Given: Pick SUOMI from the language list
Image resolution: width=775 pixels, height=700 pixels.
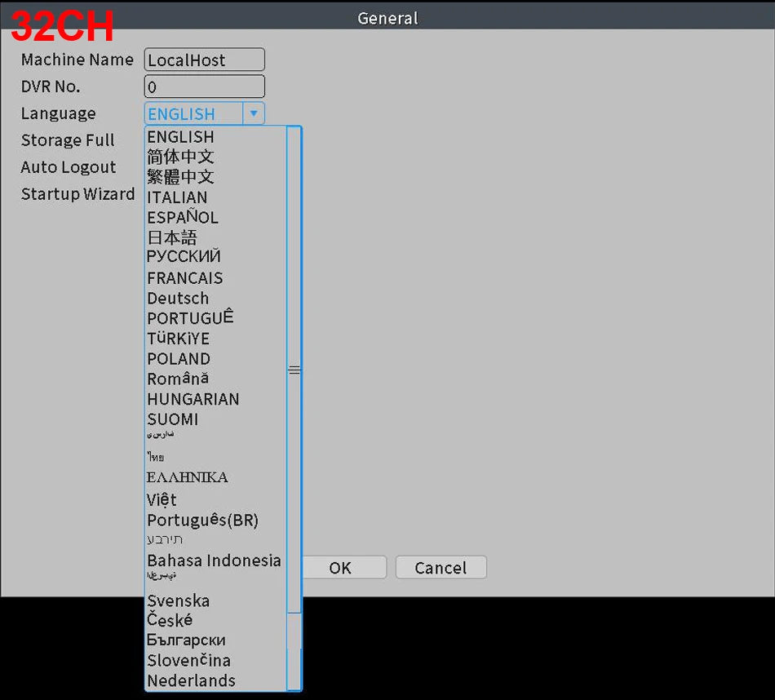Looking at the screenshot, I should point(172,419).
